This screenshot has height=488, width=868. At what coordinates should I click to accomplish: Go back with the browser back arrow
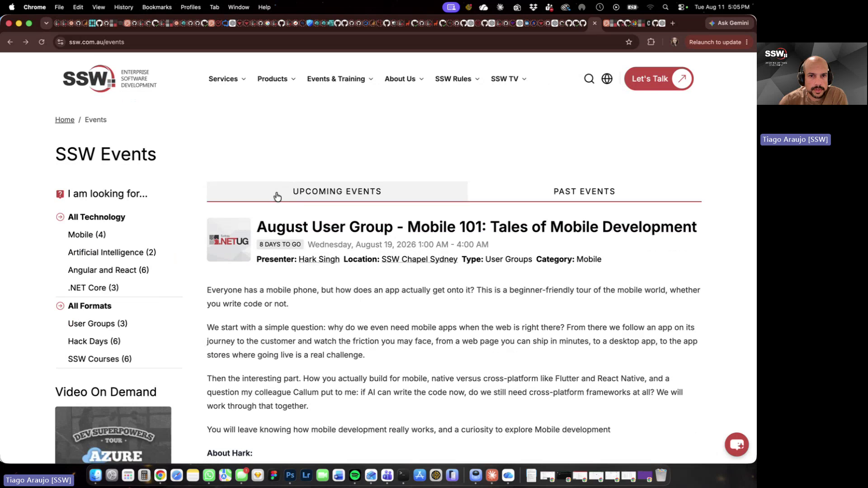tap(10, 42)
